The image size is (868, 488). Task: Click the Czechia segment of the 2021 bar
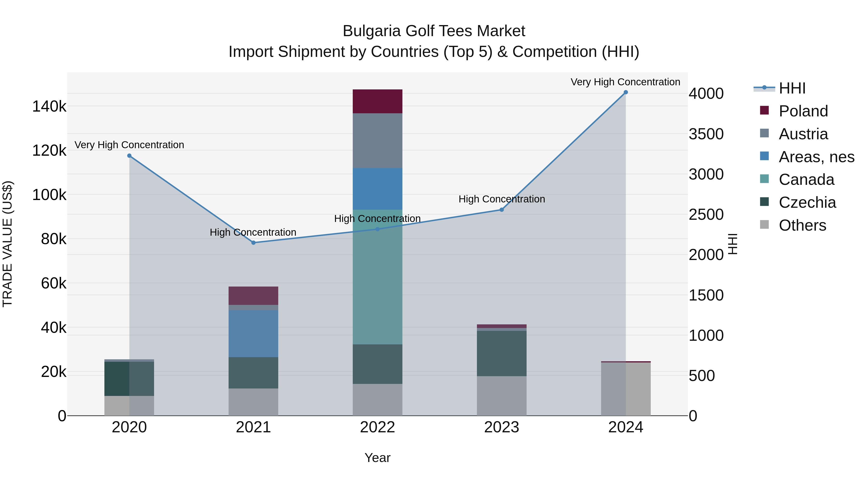[x=253, y=373]
